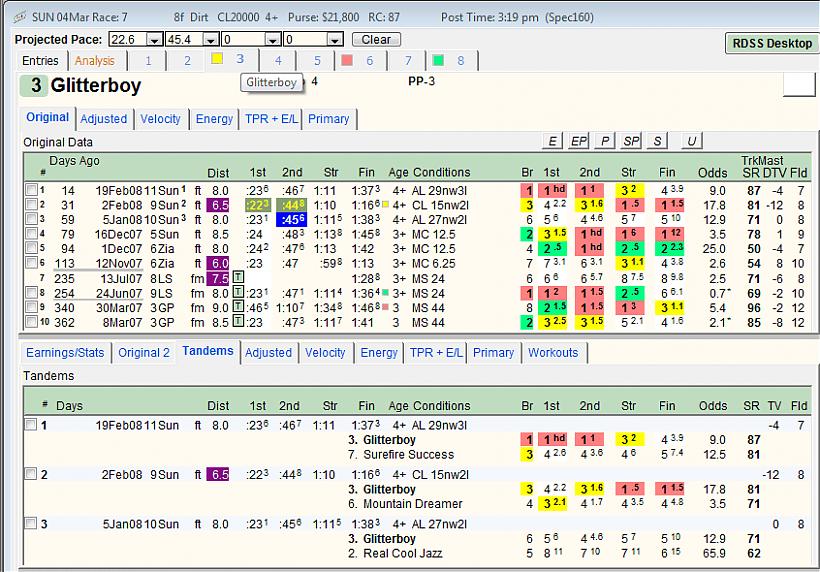The width and height of the screenshot is (820, 572).
Task: Tick Tandems checkbox for race 3
Action: tap(31, 523)
